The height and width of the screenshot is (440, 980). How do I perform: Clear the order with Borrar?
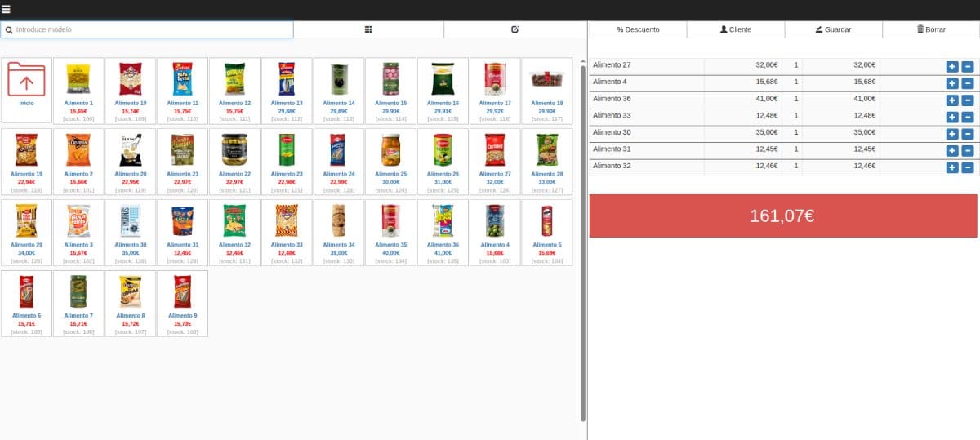click(931, 29)
